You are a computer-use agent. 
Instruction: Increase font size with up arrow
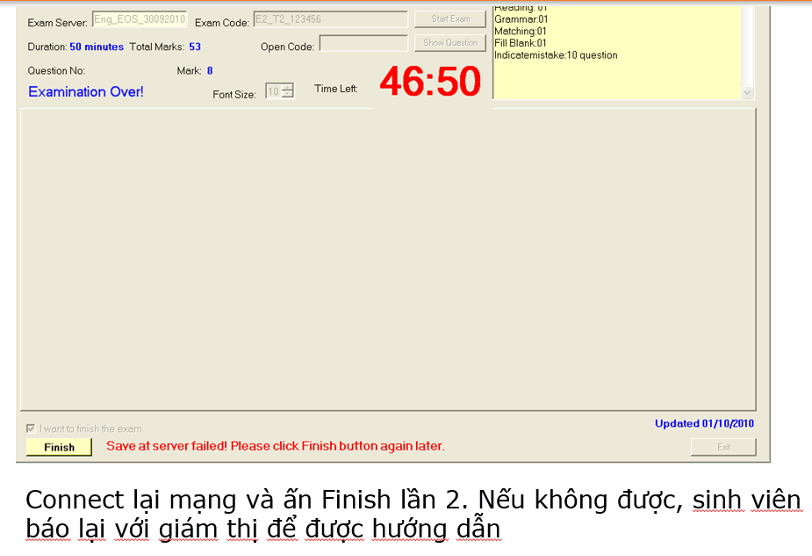(288, 88)
